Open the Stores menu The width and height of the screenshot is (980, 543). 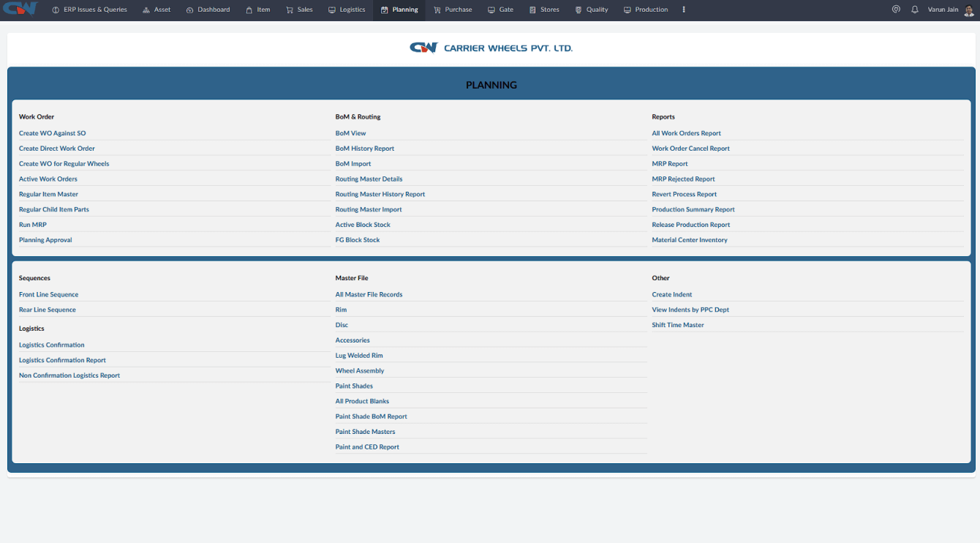(544, 10)
